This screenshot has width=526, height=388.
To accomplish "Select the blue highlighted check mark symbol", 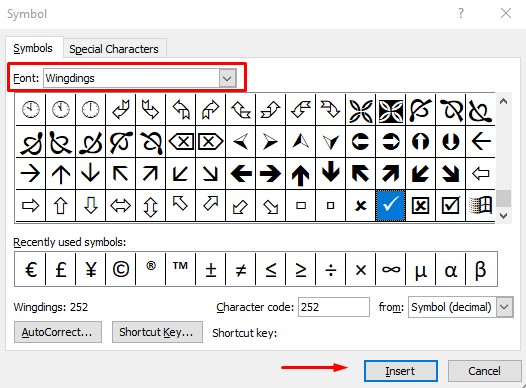I will (x=390, y=205).
